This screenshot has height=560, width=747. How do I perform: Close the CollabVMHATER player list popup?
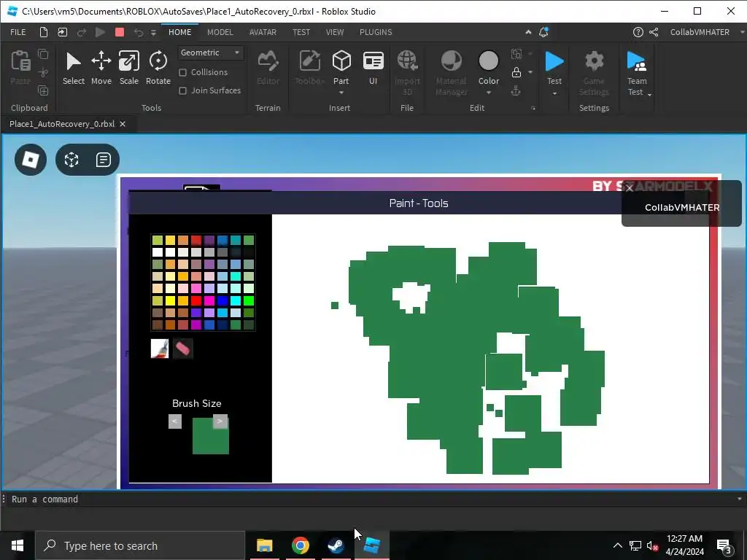pos(630,188)
